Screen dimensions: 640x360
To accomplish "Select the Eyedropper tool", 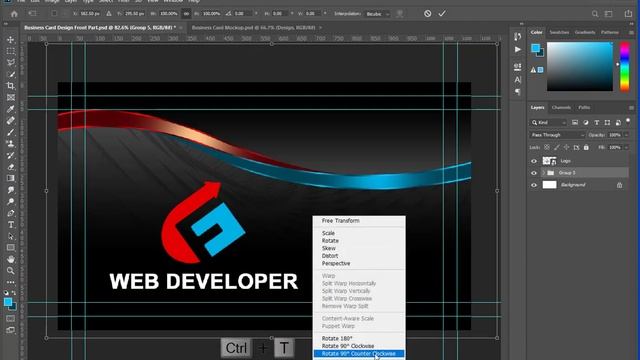I will (11, 109).
